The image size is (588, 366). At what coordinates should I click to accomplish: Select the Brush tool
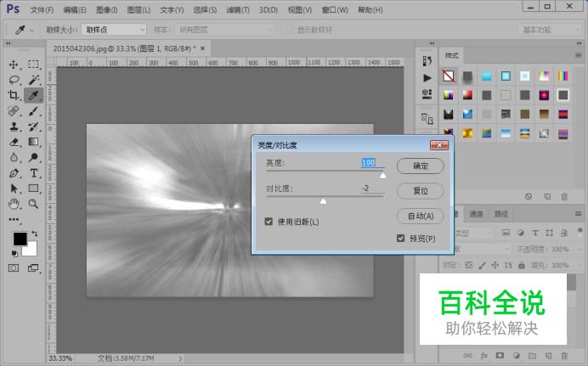click(x=33, y=111)
